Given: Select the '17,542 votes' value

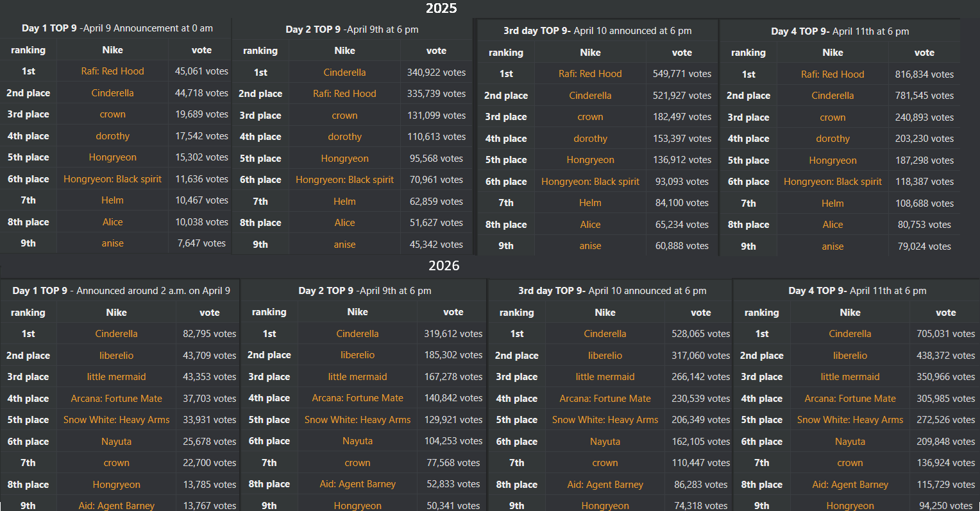Looking at the screenshot, I should click(x=201, y=136).
